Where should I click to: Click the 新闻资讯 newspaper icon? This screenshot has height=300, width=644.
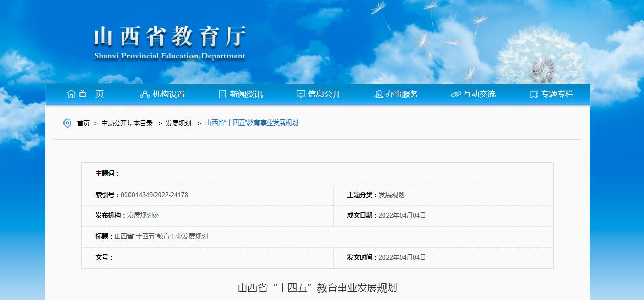(222, 94)
